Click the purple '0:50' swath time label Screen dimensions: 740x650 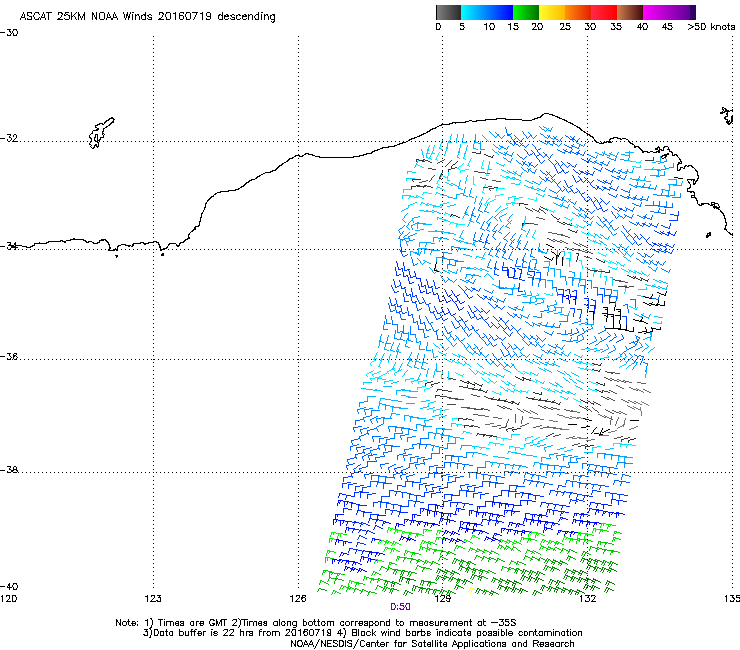[400, 607]
